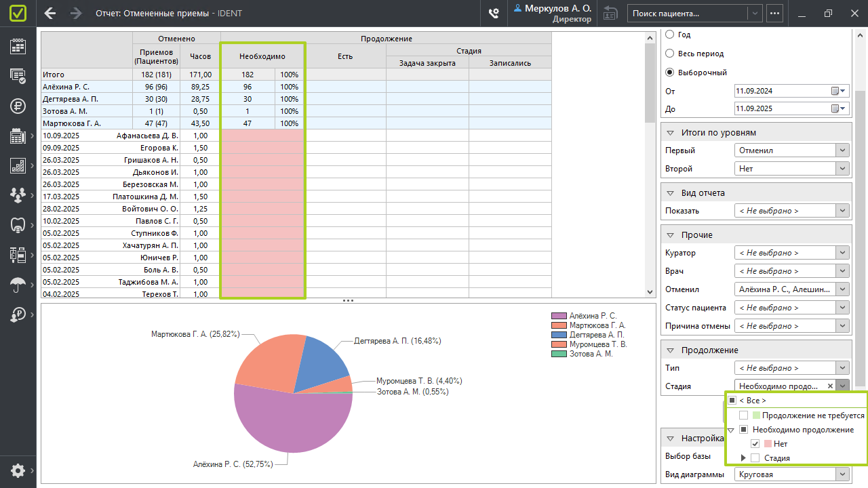Click the three-dots button beside patient search
Screen dimensions: 868x488
point(774,13)
